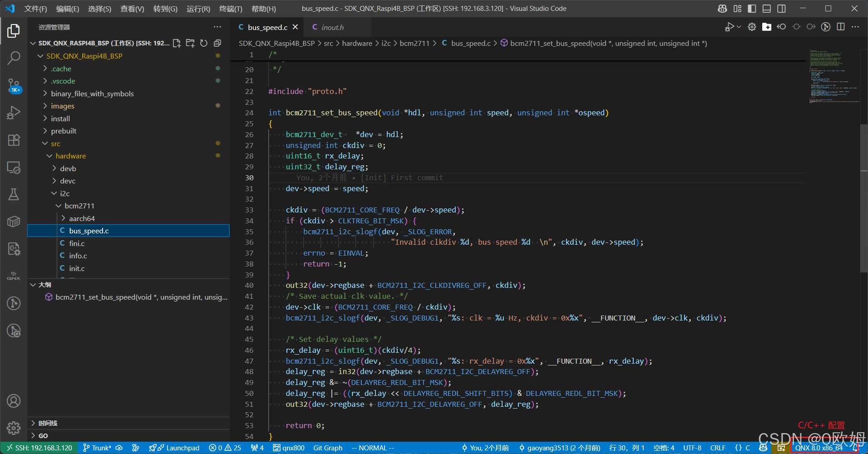Open Source Control view with 1K+ badge

coord(14,85)
